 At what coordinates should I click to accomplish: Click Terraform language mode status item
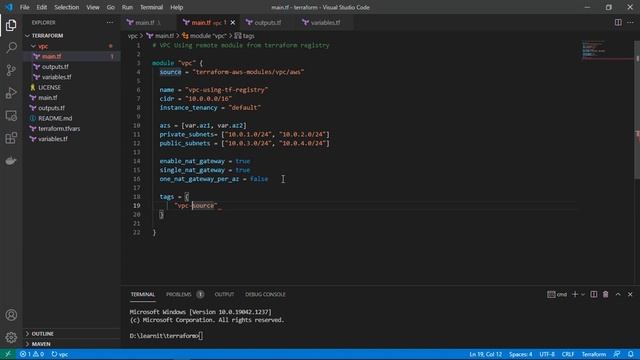tap(593, 354)
